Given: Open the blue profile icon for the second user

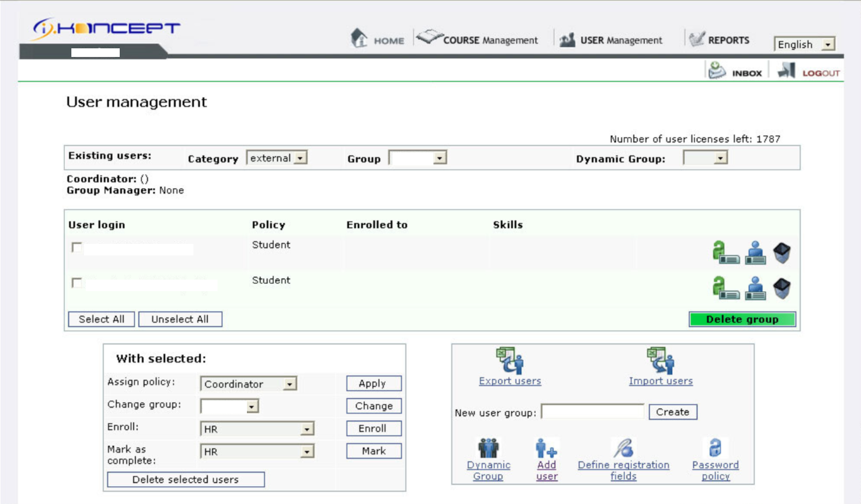Looking at the screenshot, I should [x=755, y=288].
